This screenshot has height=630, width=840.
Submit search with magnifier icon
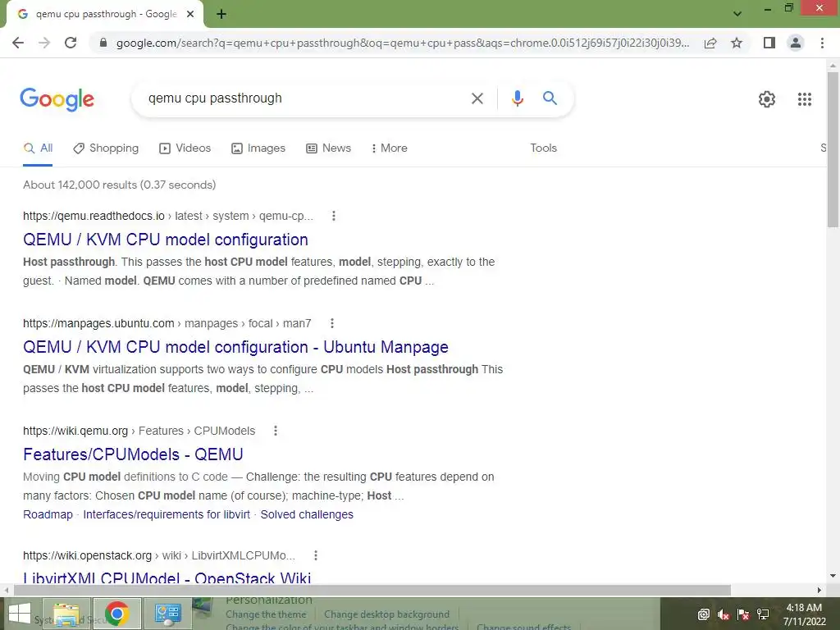(x=550, y=98)
